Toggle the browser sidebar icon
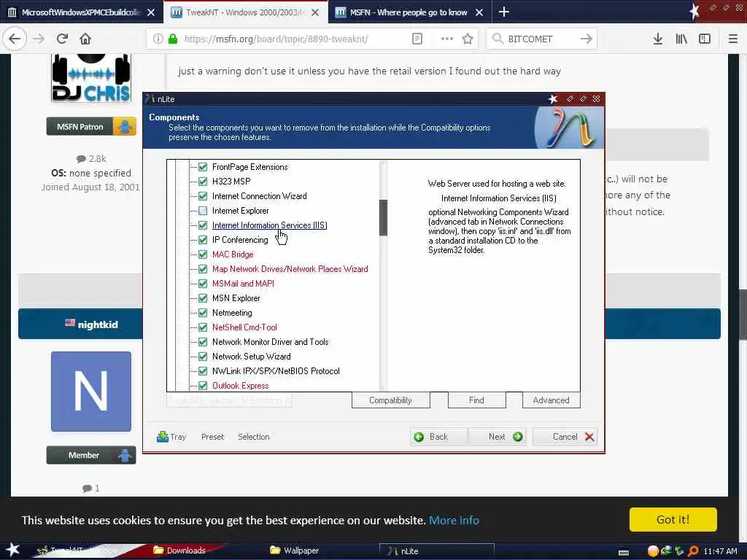The height and width of the screenshot is (560, 747). [x=705, y=39]
